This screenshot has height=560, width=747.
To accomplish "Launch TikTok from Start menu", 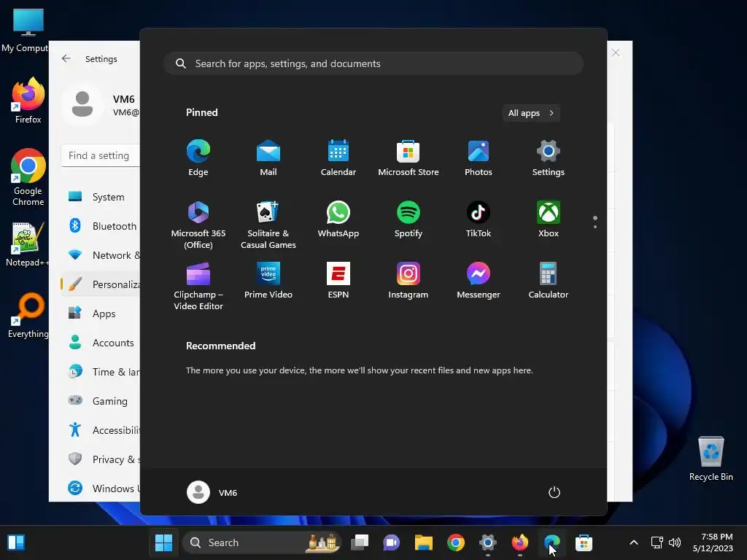I will pyautogui.click(x=479, y=219).
